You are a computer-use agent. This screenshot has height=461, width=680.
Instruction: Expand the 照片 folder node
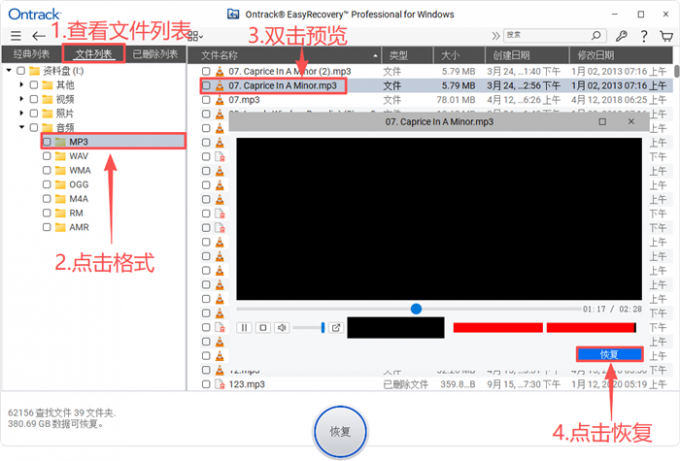click(21, 114)
